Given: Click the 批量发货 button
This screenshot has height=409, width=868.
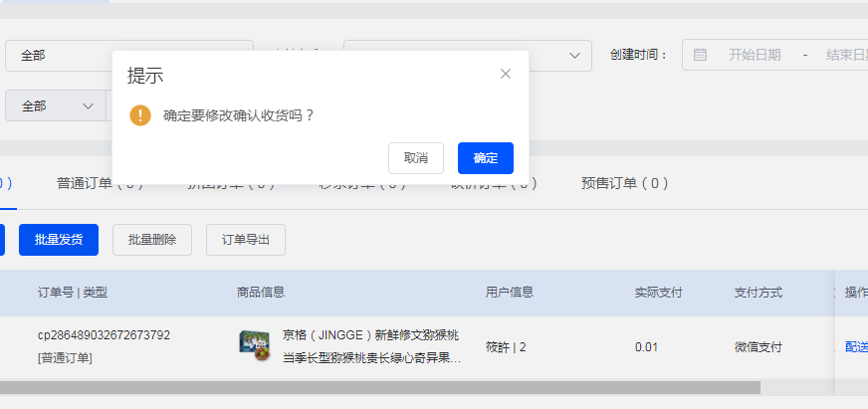Looking at the screenshot, I should [x=59, y=240].
